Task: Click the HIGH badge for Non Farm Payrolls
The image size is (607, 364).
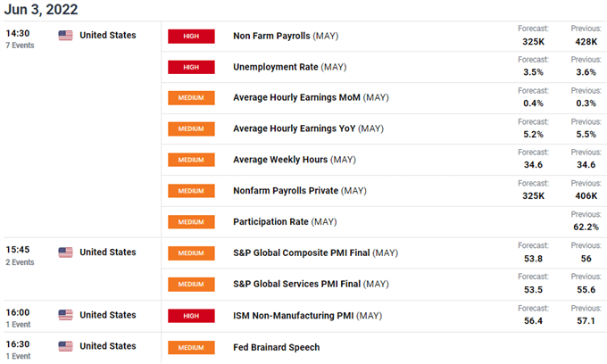Action: 191,37
